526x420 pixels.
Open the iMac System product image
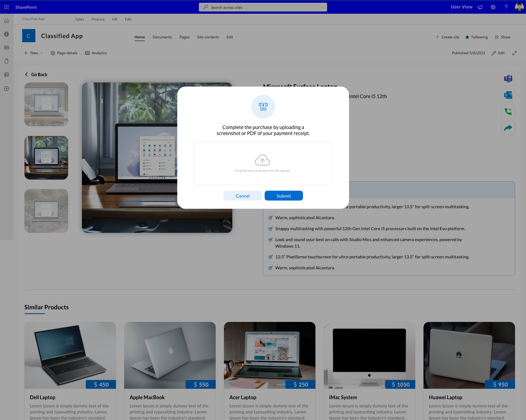369,355
